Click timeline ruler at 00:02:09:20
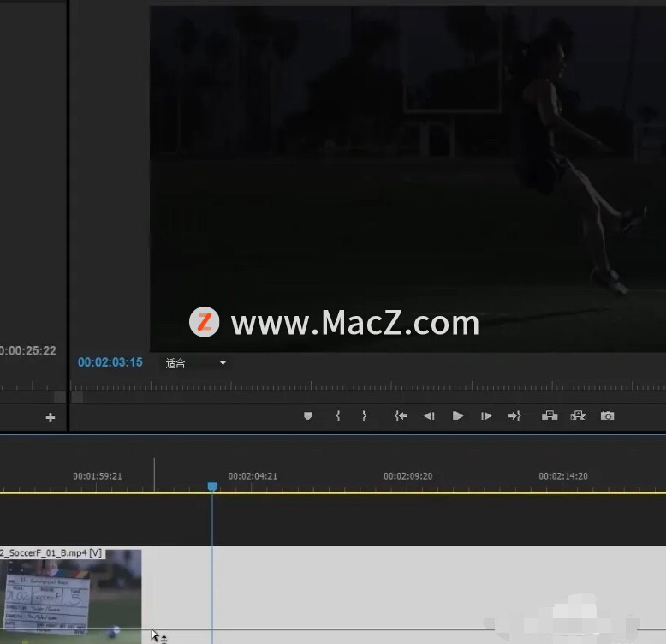The height and width of the screenshot is (644, 666). tap(408, 476)
